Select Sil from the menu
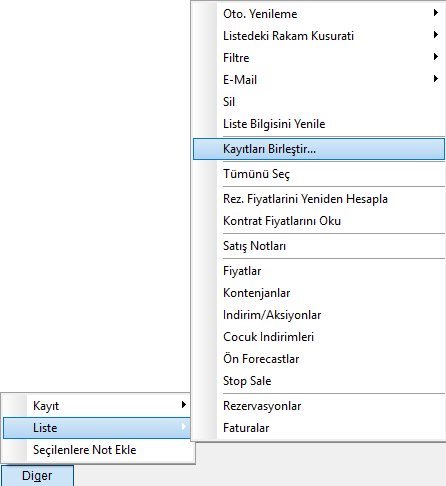 click(x=319, y=102)
